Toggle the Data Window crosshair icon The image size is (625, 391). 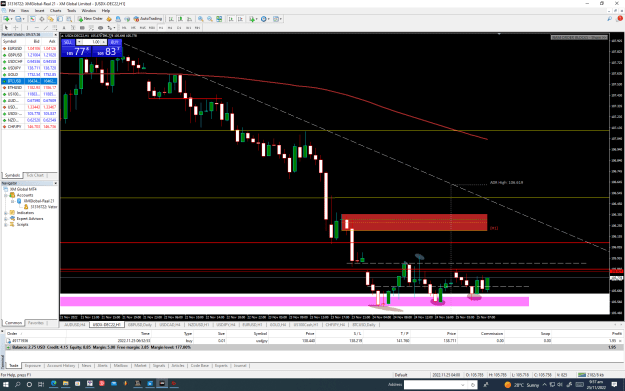click(x=42, y=19)
